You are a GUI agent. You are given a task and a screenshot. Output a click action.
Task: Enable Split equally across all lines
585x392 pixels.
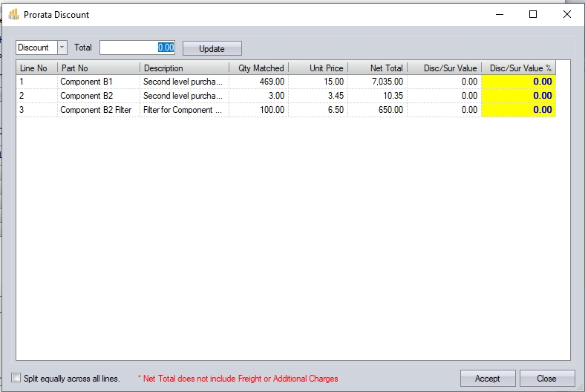17,379
